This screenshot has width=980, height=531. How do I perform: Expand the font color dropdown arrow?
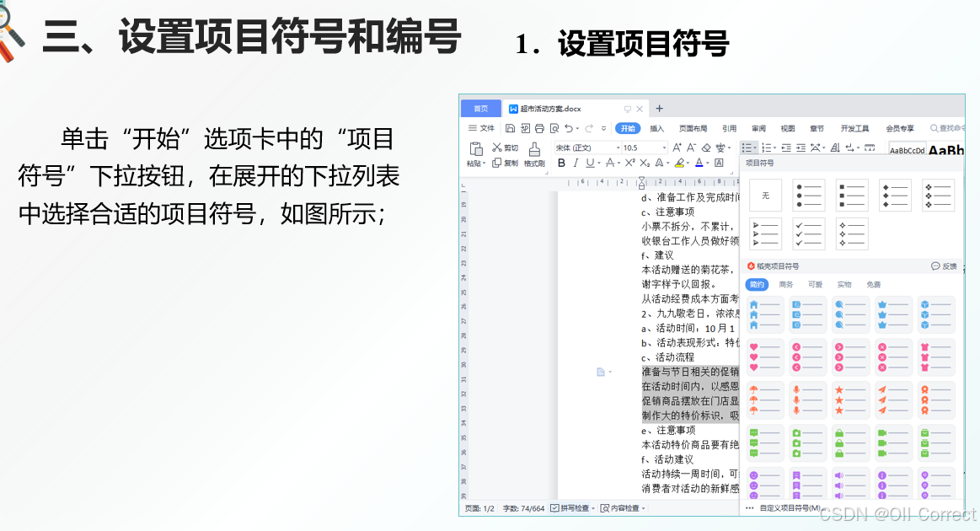tap(707, 164)
